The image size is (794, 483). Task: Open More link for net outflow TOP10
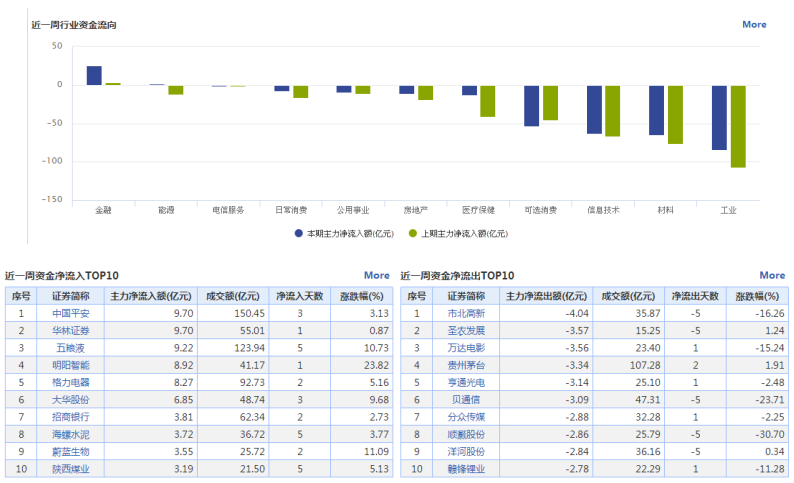(772, 275)
